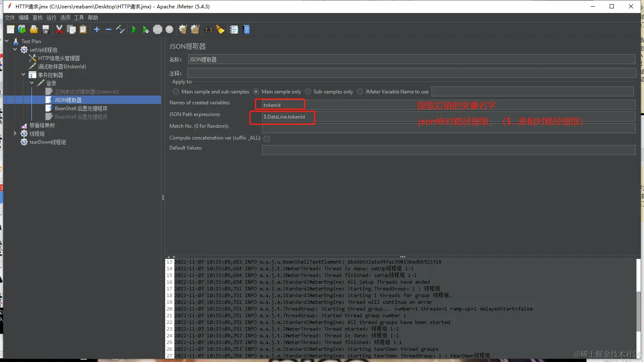Open the 编辑 menu
The image size is (644, 362).
point(23,18)
